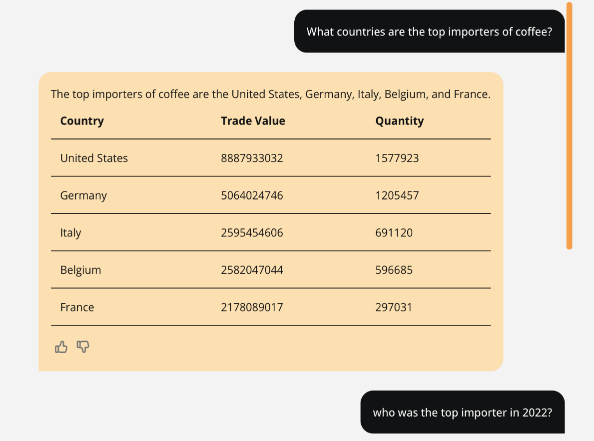Select the Belgium table cell
594x441 pixels.
81,270
